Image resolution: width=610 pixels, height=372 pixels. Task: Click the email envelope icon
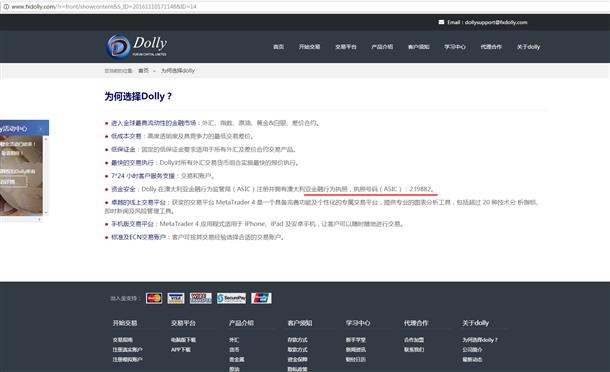pos(441,22)
